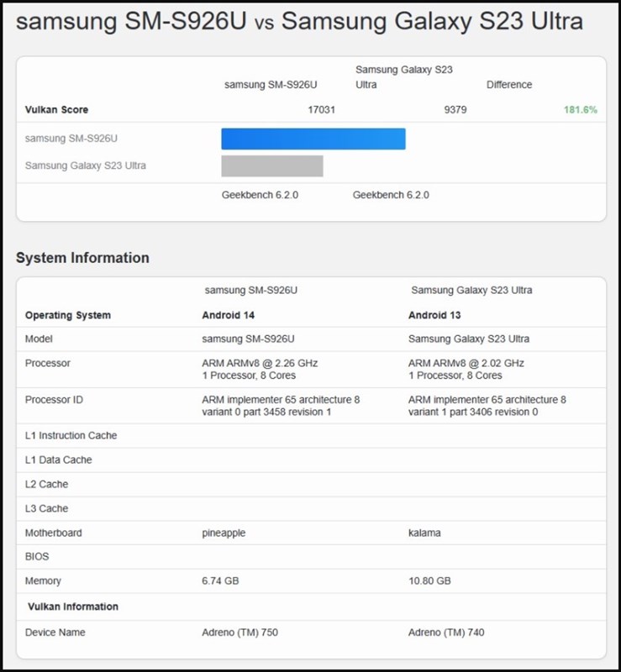621x672 pixels.
Task: Click the 'Difference' column header
Action: coord(509,85)
